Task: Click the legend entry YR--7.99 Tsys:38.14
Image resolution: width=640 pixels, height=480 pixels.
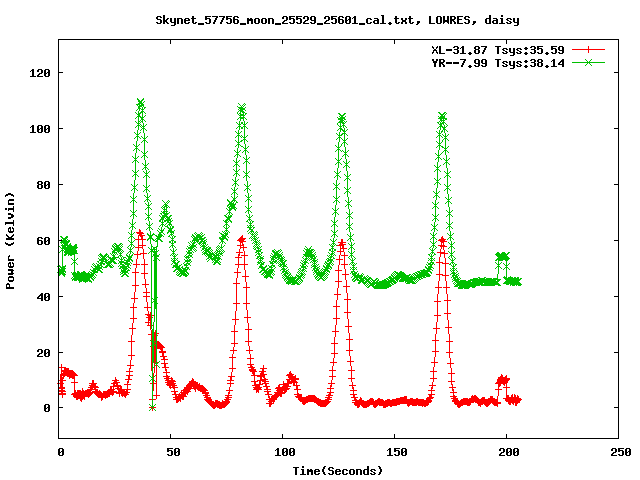Action: point(498,63)
